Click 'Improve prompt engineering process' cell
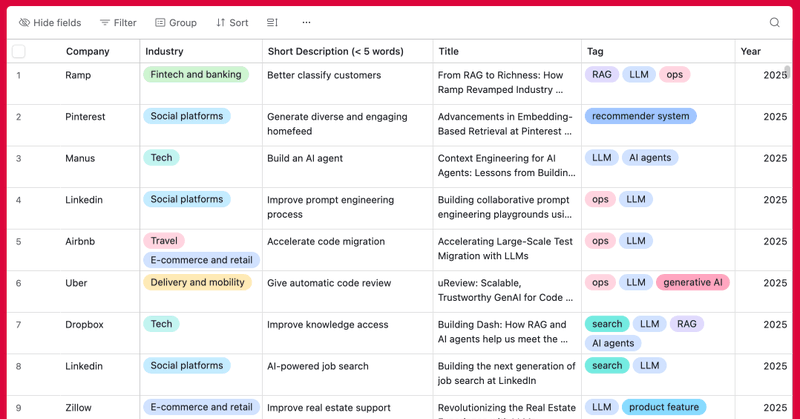The image size is (800, 419). click(347, 208)
